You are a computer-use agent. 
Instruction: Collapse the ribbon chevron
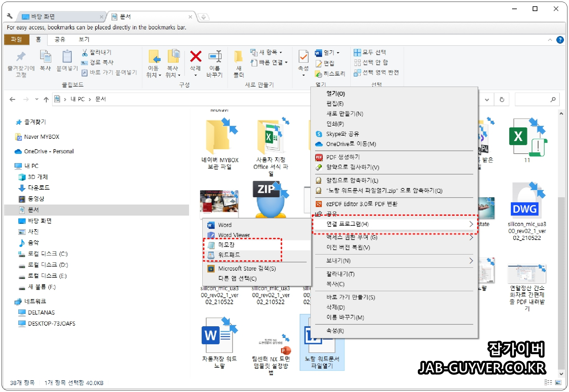(550, 40)
